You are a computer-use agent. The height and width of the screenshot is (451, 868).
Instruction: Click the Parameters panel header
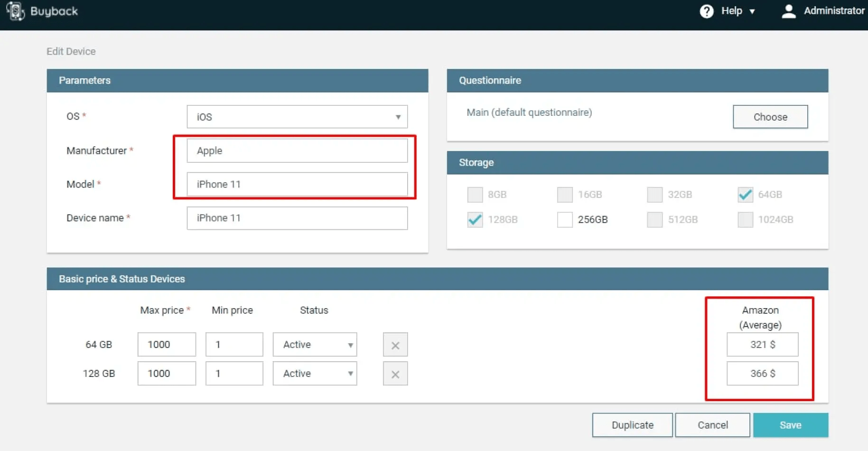[237, 80]
